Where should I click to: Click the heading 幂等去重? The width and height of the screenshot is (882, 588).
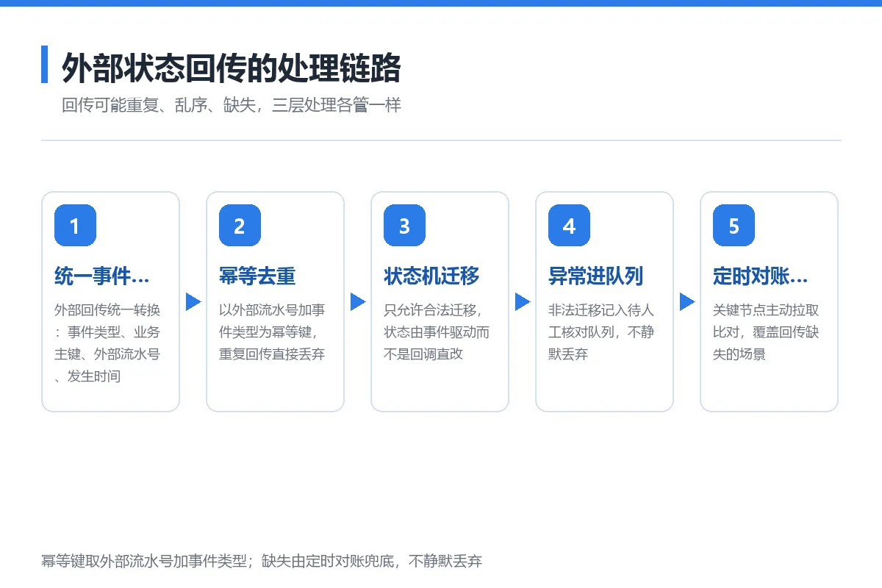pos(257,276)
